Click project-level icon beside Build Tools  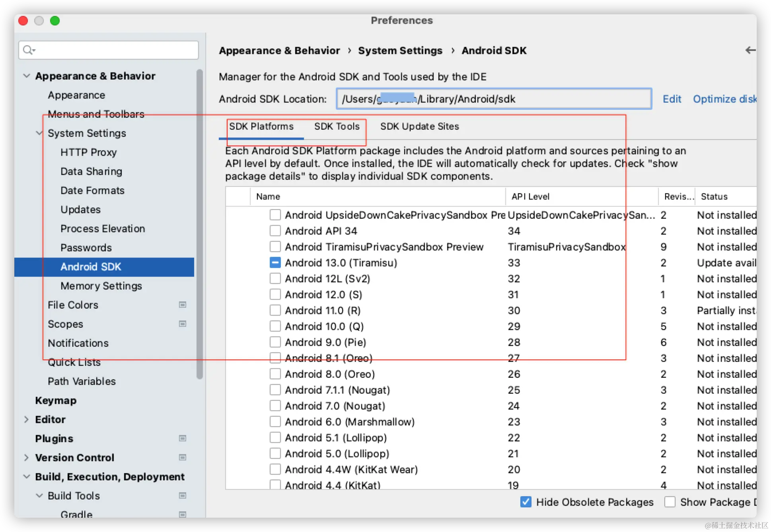pos(183,496)
